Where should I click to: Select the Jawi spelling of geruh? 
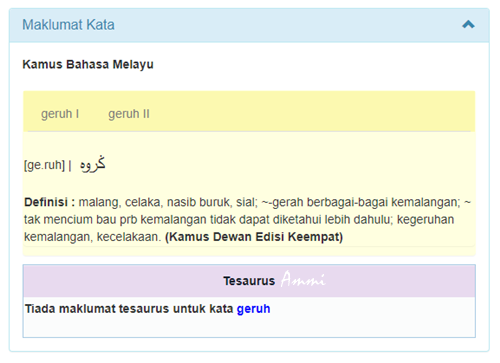pos(93,164)
